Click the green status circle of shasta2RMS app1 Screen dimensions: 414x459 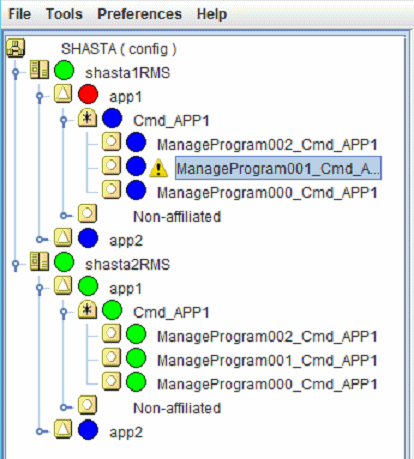tap(88, 286)
